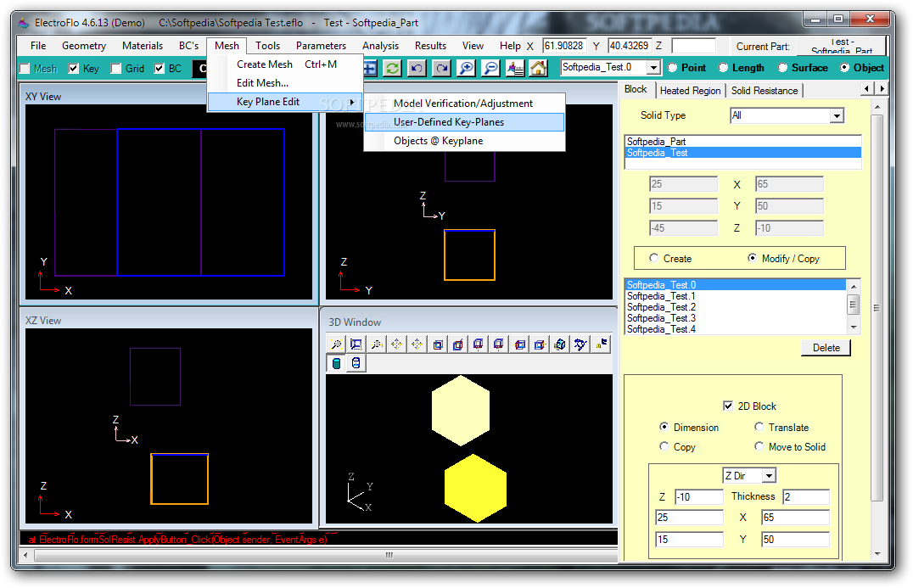Click the right panel vertical scrollbar
Screen dimensions: 913x588
tap(877, 330)
